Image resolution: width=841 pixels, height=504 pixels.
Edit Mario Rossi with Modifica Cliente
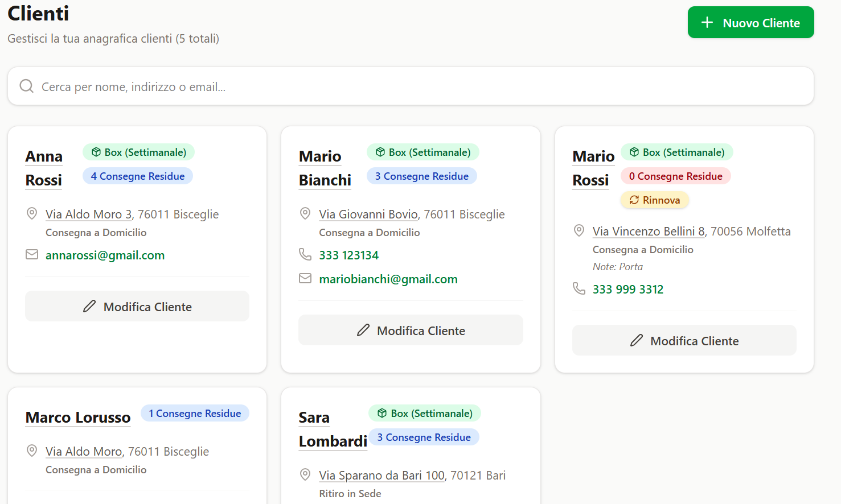[x=684, y=340]
